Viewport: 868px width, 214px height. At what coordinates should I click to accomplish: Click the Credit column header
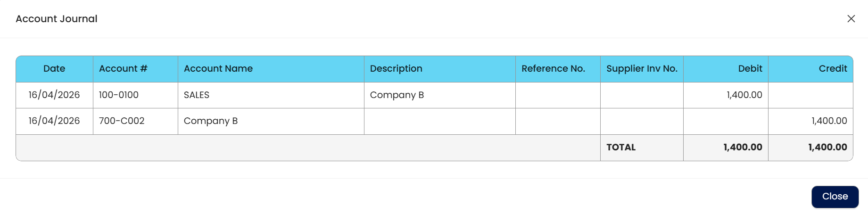coord(832,69)
